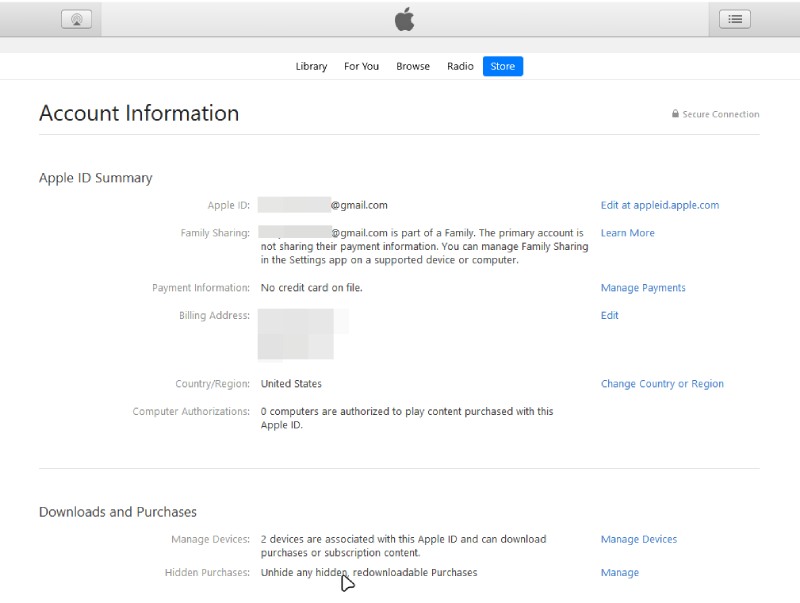800x603 pixels.
Task: Open the Manage Devices link
Action: (639, 539)
